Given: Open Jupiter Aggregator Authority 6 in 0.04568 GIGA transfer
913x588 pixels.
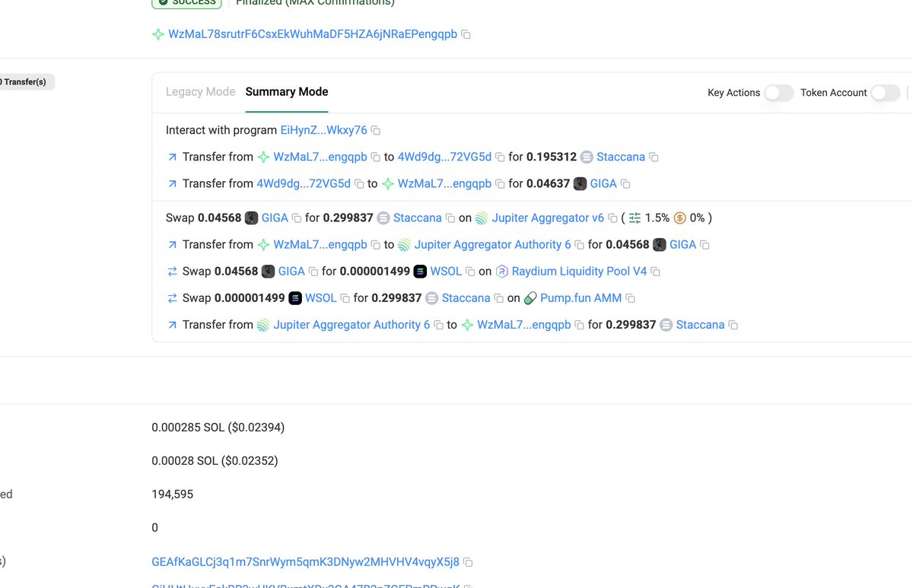Looking at the screenshot, I should tap(493, 244).
